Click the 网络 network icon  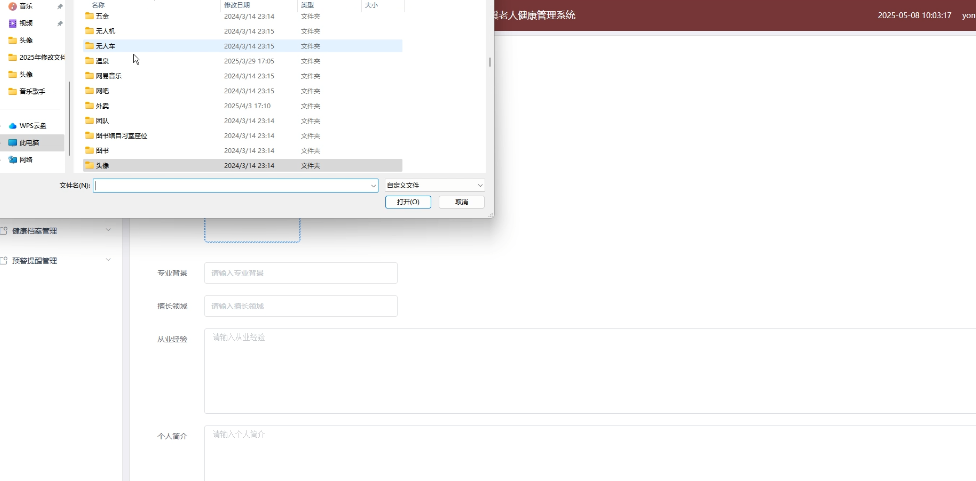click(12, 160)
